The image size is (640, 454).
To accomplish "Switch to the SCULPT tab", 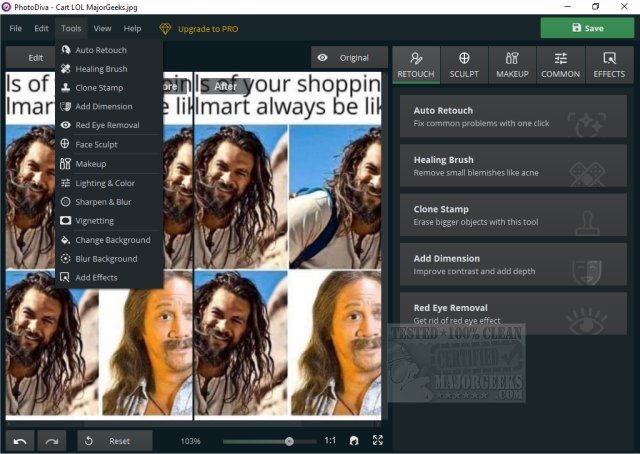I will click(464, 65).
